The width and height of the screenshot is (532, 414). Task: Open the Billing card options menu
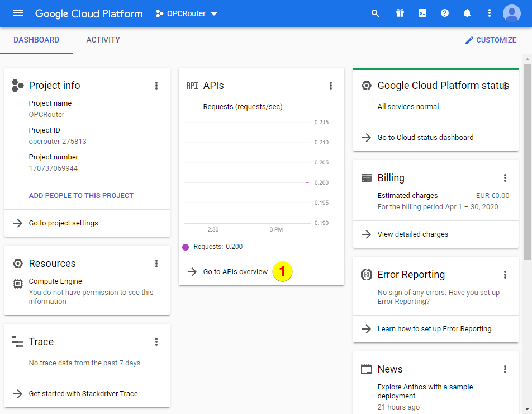[x=505, y=178]
